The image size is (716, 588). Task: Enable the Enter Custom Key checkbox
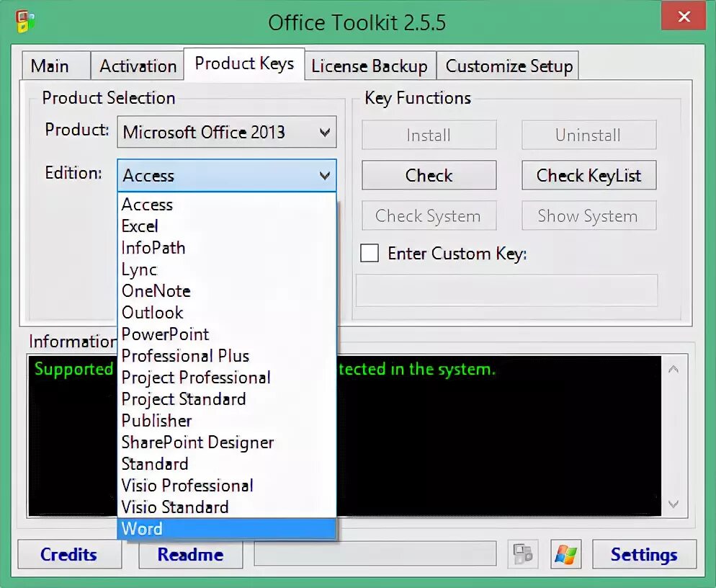point(370,253)
